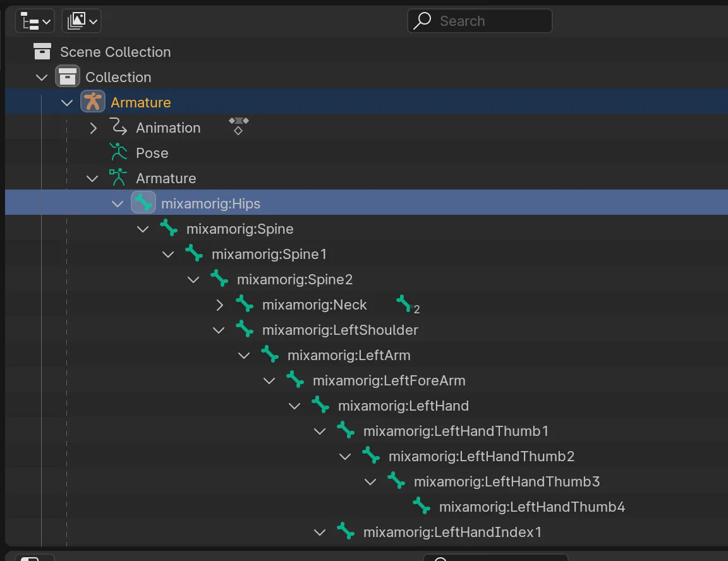Click the Scene Collection archive icon
The width and height of the screenshot is (728, 561).
tap(42, 52)
